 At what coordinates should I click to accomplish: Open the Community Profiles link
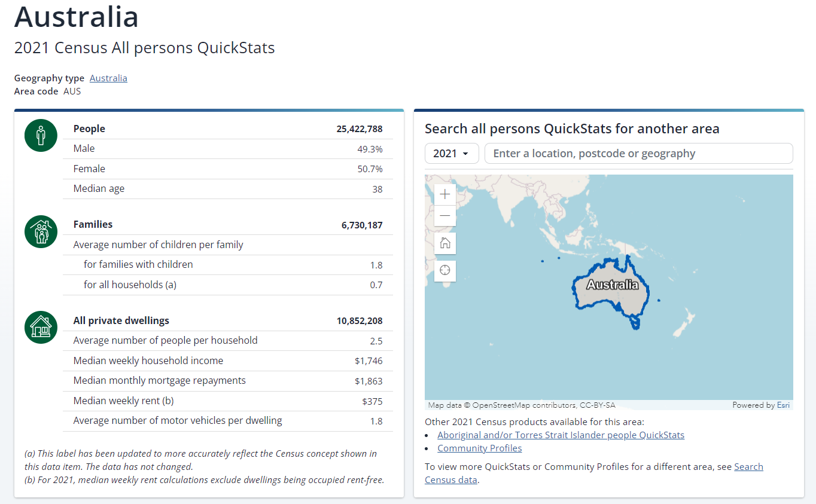(479, 448)
